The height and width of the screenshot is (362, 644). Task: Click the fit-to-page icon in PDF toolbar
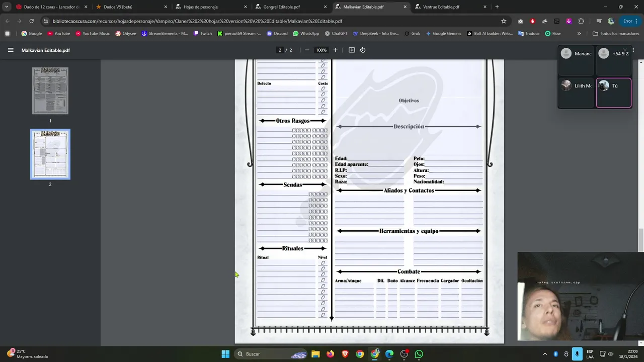352,50
